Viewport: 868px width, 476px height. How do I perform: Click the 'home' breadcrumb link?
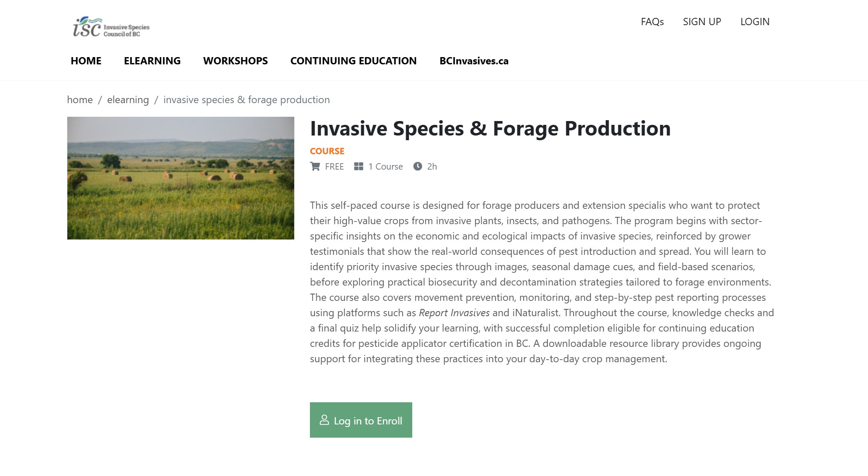click(x=80, y=100)
